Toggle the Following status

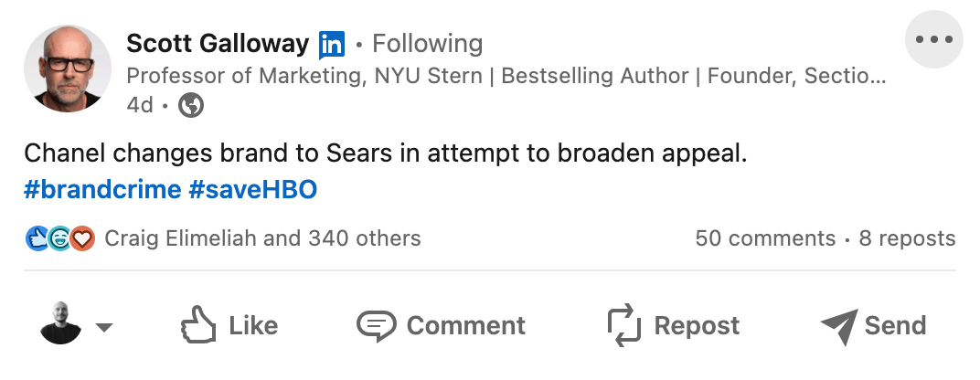click(428, 44)
